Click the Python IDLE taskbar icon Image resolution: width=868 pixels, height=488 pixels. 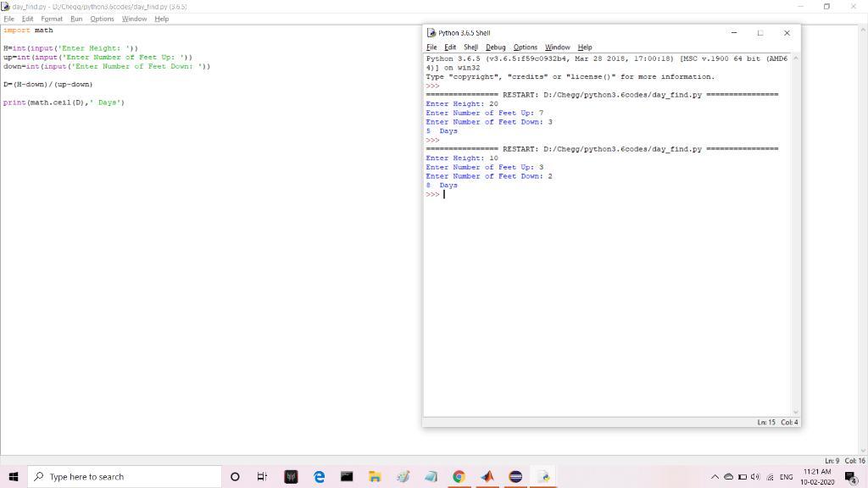coord(542,477)
